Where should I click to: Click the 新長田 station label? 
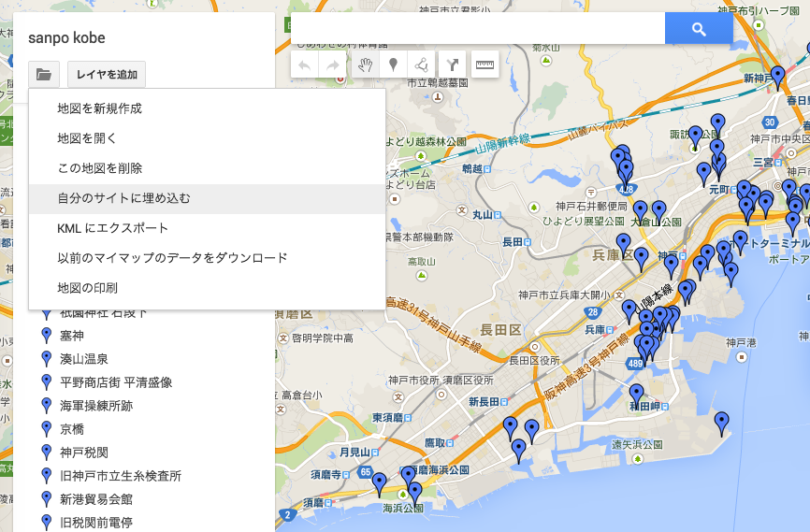485,401
